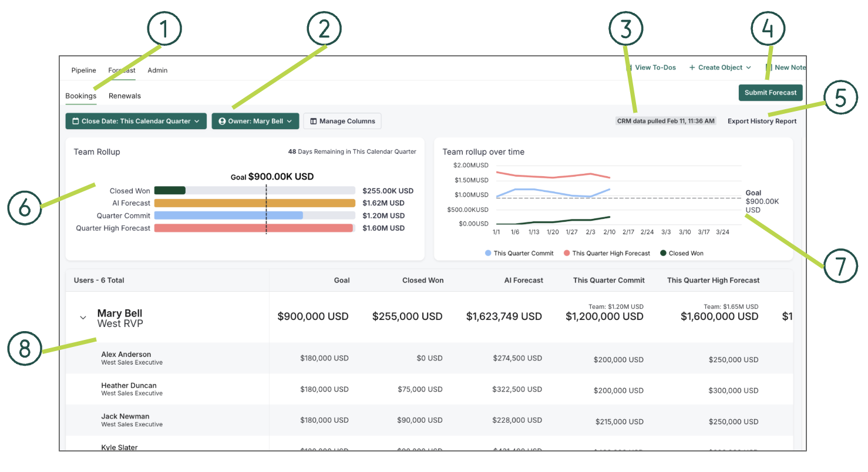This screenshot has height=472, width=868.
Task: Click the red high forecast chart line
Action: click(553, 176)
